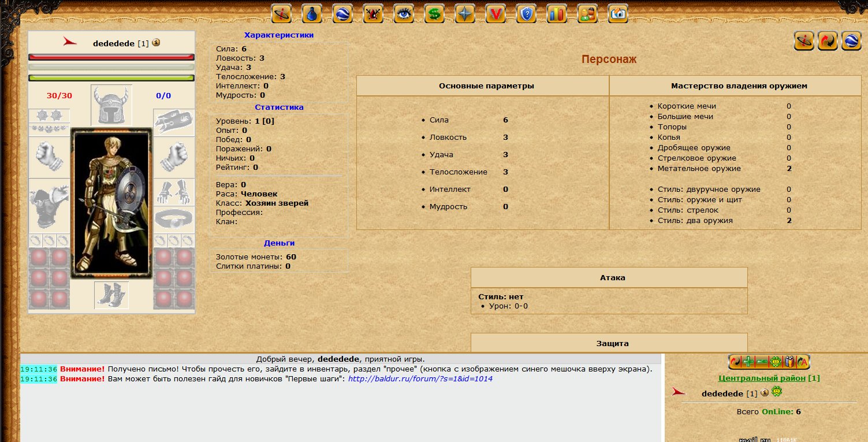Click the empty helmet equipment slot
The height and width of the screenshot is (442, 868).
point(111,105)
